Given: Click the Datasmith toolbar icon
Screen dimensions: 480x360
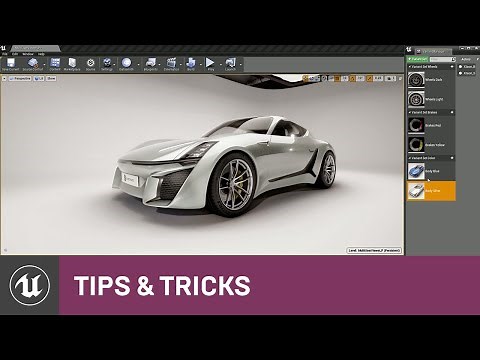Looking at the screenshot, I should (126, 64).
